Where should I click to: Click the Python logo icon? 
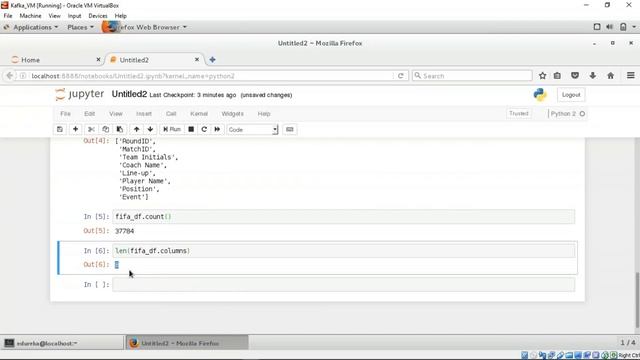pos(540,95)
